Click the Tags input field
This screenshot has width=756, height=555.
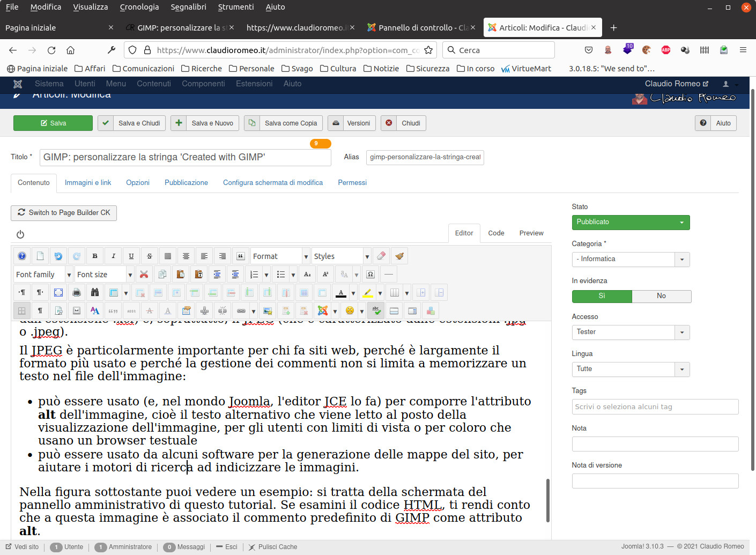tap(655, 407)
